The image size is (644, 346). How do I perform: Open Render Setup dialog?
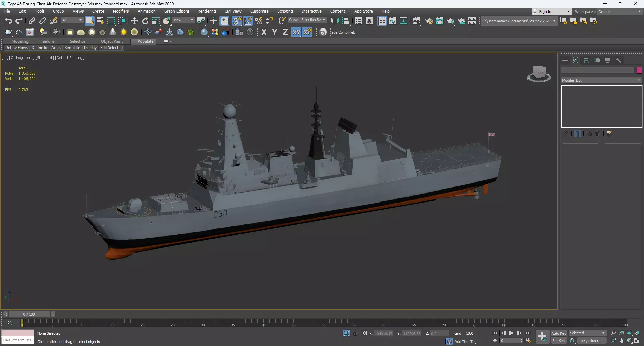pyautogui.click(x=429, y=21)
